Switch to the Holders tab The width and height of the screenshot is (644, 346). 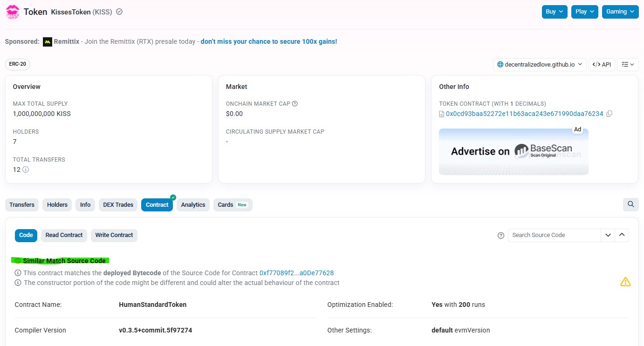point(57,205)
